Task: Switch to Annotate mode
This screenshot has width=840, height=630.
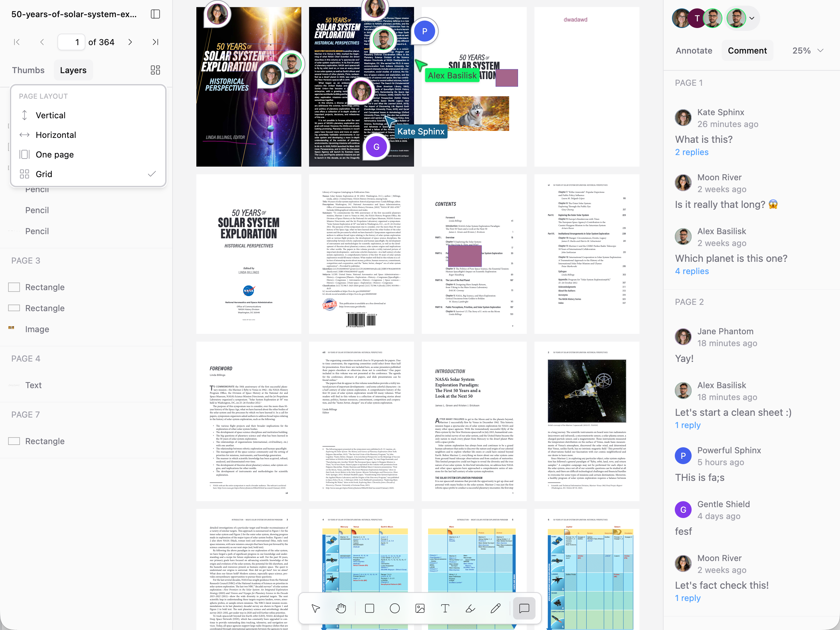Action: coord(694,50)
